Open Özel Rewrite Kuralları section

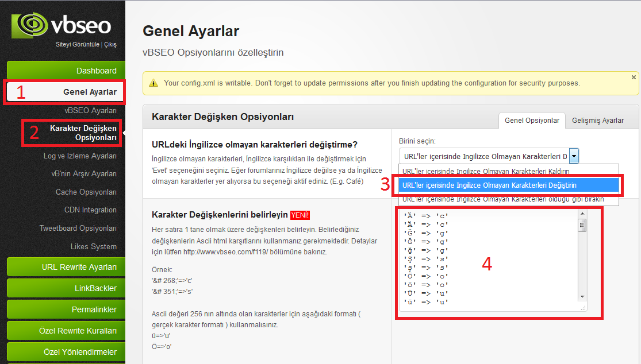pyautogui.click(x=66, y=331)
